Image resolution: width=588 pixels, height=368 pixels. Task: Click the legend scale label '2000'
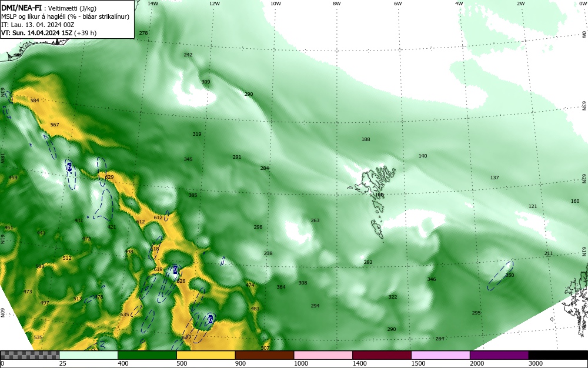pyautogui.click(x=477, y=363)
